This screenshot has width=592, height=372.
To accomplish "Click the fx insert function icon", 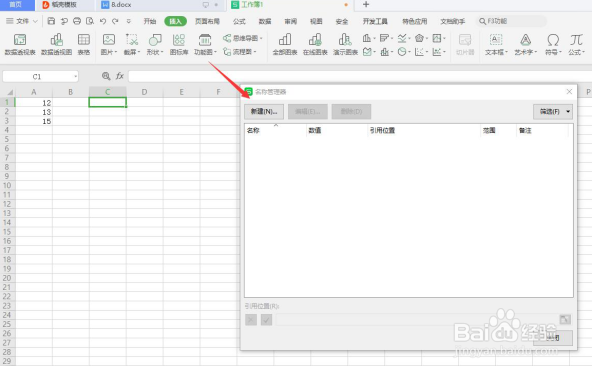I will [120, 76].
